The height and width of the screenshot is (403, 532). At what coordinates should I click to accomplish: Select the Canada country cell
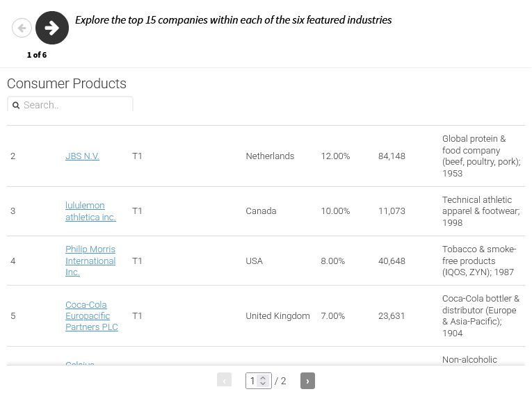(261, 211)
